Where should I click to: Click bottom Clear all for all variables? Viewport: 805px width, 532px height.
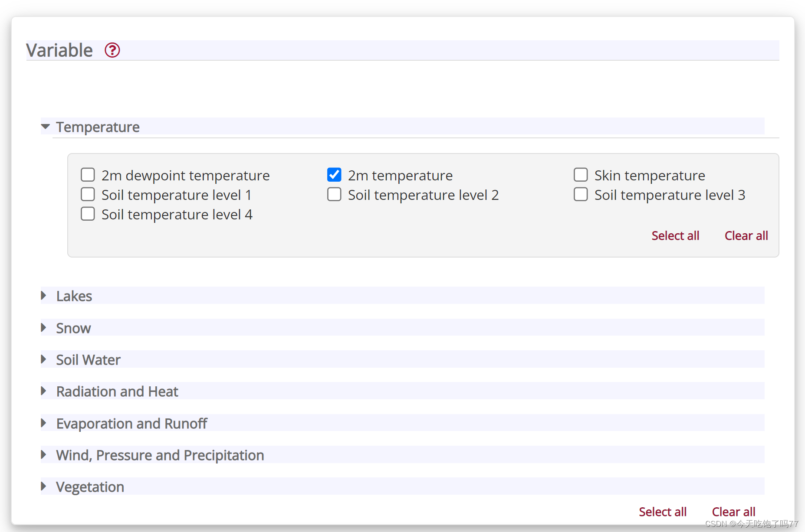[x=733, y=512]
